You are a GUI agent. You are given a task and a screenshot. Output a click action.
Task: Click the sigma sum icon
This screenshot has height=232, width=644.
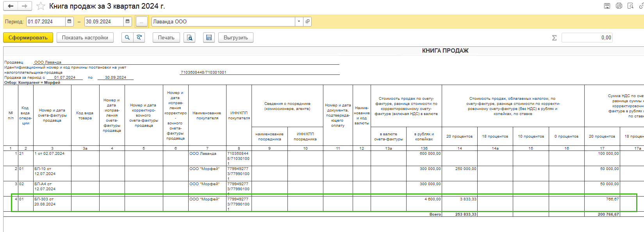click(554, 38)
